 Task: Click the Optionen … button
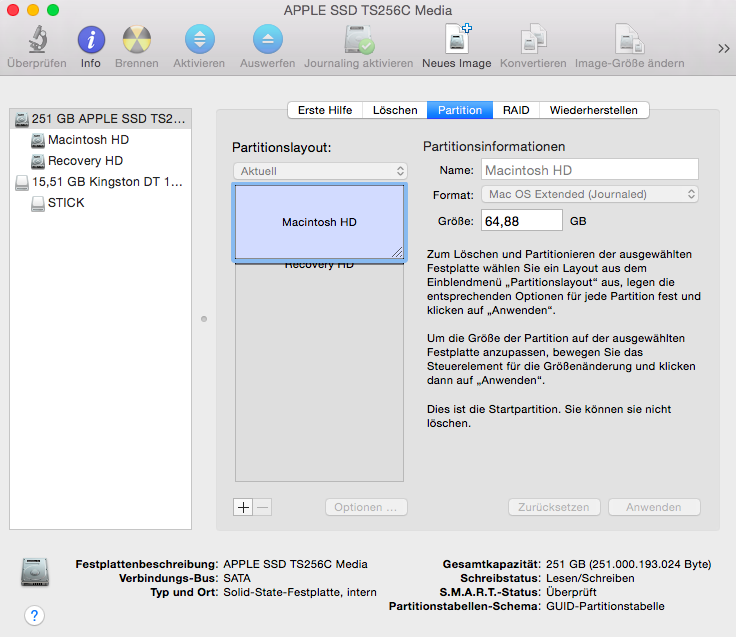(x=366, y=507)
